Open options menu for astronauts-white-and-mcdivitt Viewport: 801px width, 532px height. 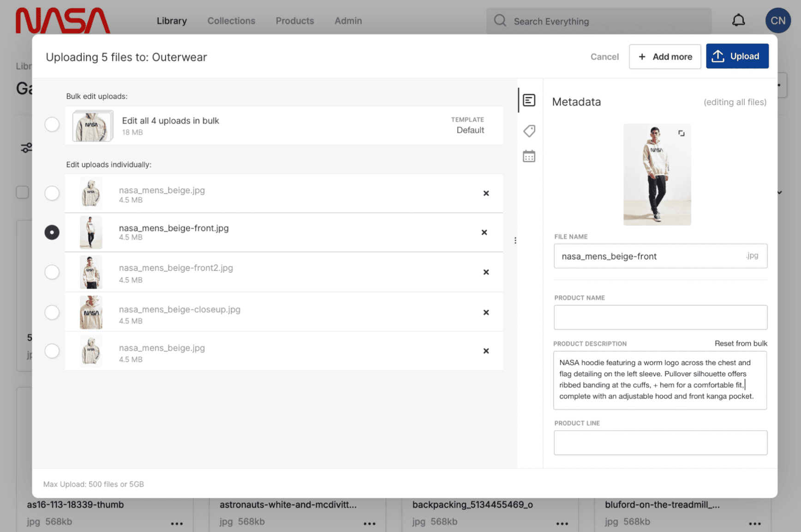[x=370, y=523]
